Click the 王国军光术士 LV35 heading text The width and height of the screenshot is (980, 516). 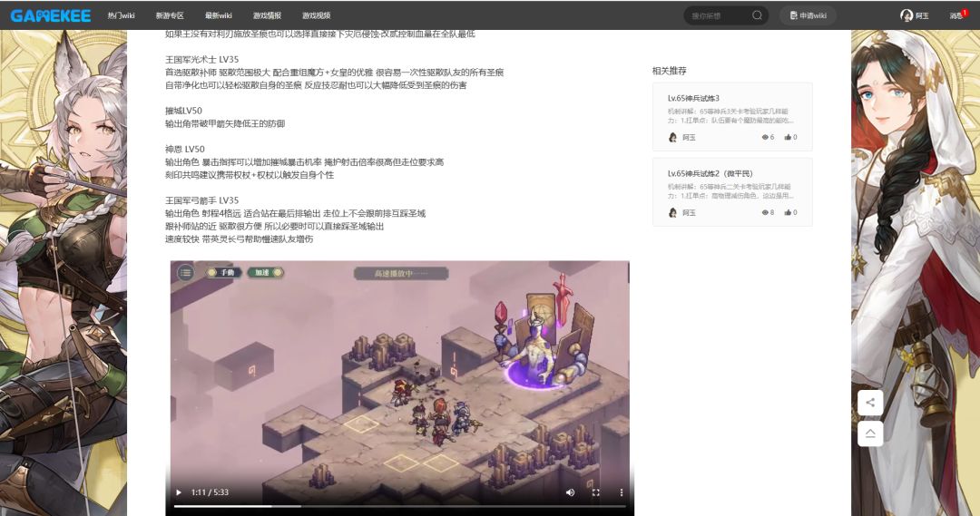(x=201, y=59)
